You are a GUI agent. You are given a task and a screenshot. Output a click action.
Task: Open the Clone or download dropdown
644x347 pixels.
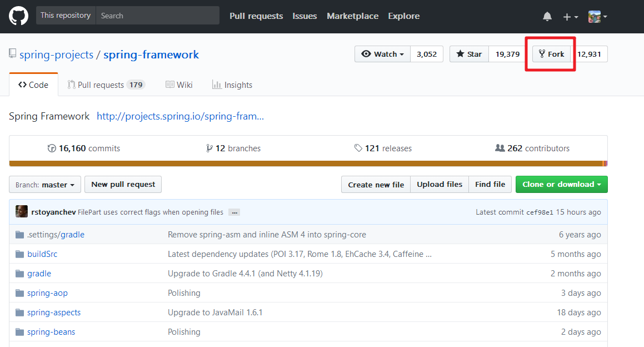coord(561,184)
